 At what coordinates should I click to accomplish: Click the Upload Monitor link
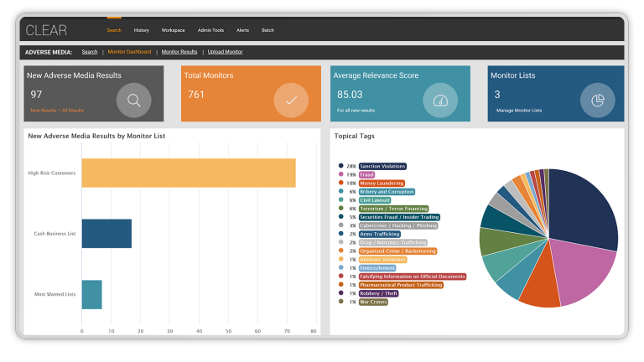(225, 52)
